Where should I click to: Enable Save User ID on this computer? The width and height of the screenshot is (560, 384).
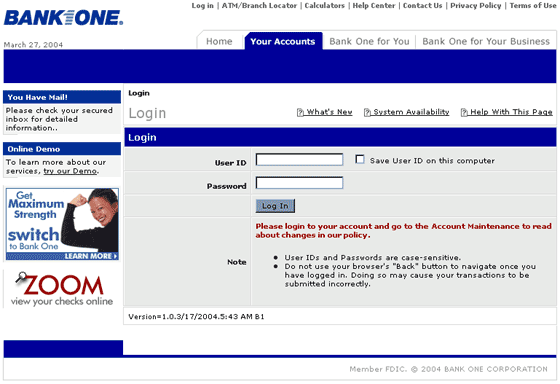tap(360, 159)
